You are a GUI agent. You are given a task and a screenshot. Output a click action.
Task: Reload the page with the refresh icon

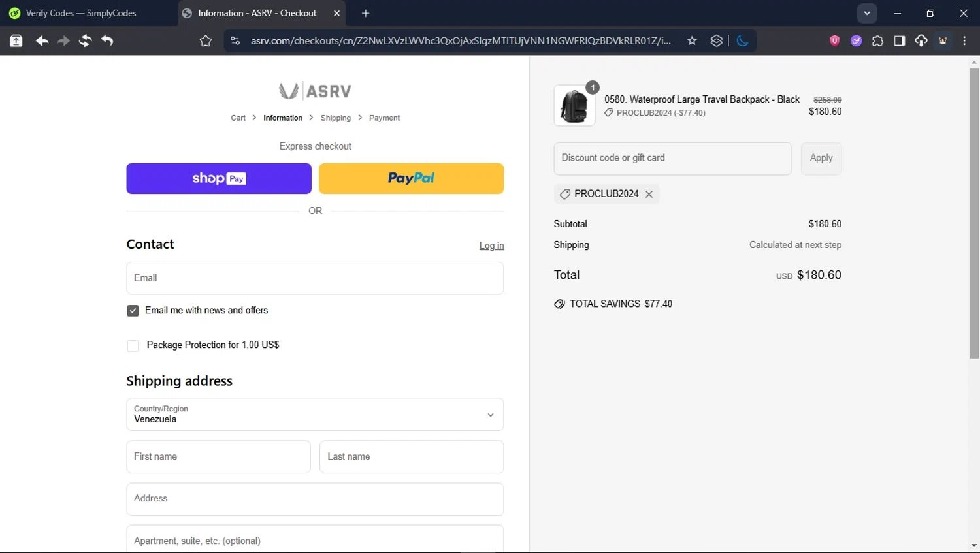[85, 41]
